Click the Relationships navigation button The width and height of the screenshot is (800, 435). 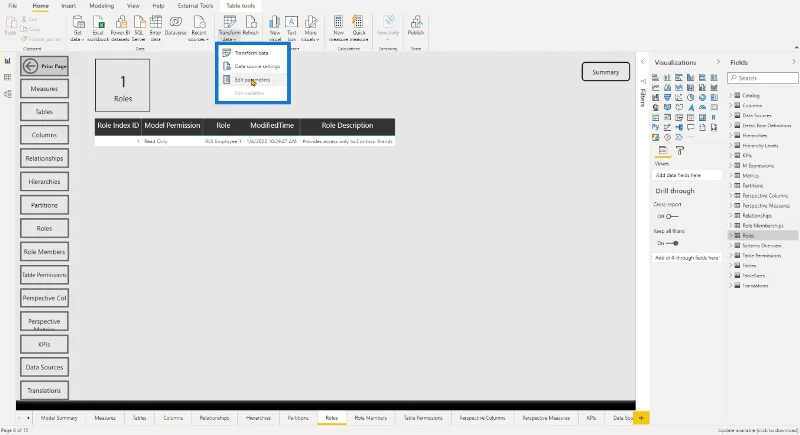(44, 159)
